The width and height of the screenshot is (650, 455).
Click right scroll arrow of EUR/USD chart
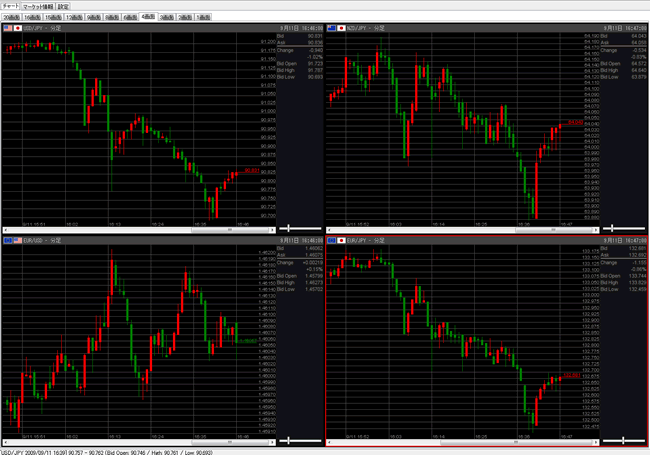coord(272,442)
